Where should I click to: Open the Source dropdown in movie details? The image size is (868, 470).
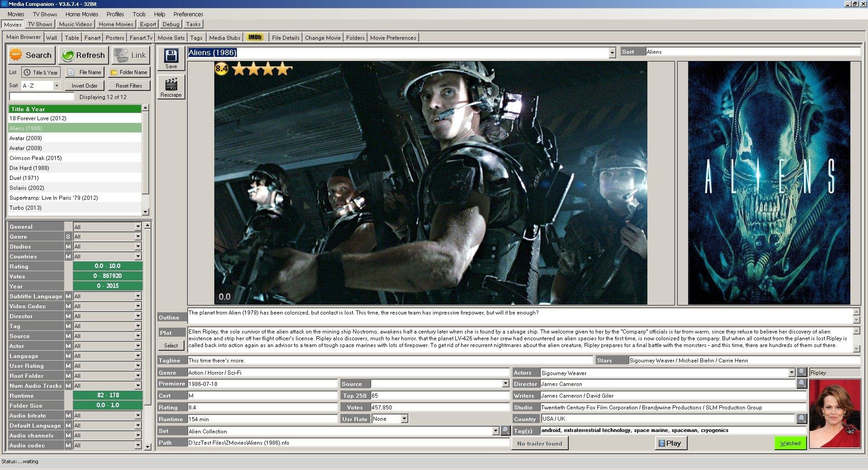[505, 384]
